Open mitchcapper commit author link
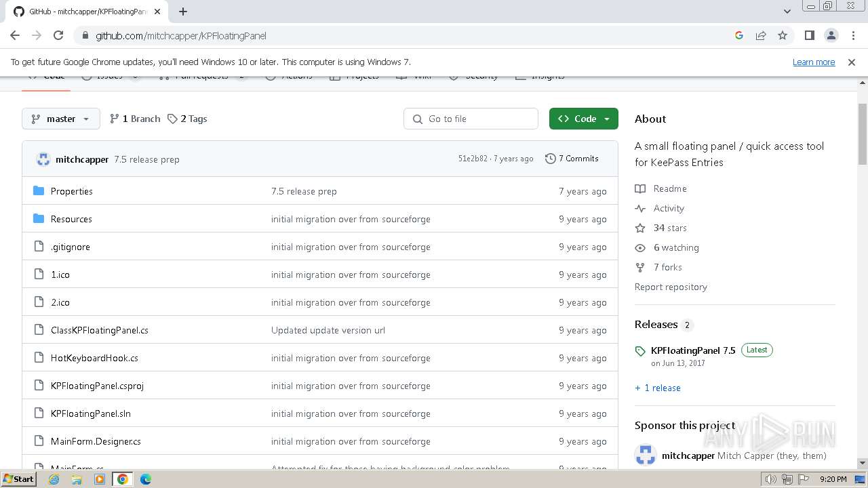 (x=82, y=159)
